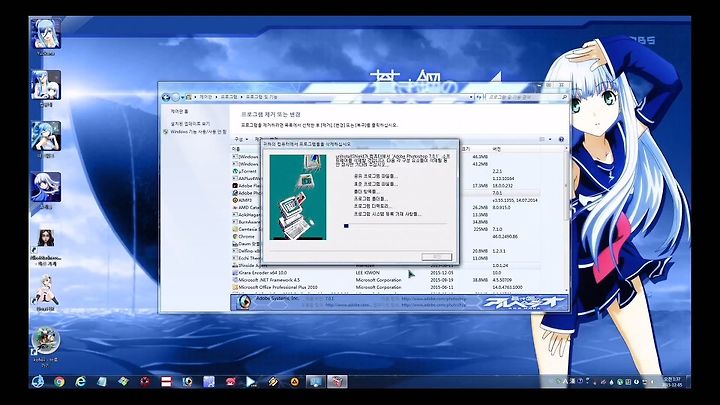Sort by the 이름 column header
This screenshot has height=405, width=720.
236,149
